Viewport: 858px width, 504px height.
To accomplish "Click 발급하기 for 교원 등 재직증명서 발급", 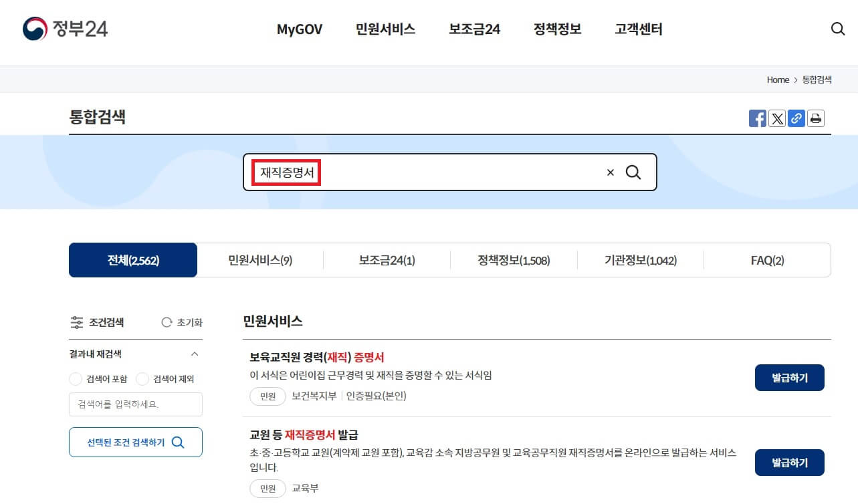I will [789, 462].
